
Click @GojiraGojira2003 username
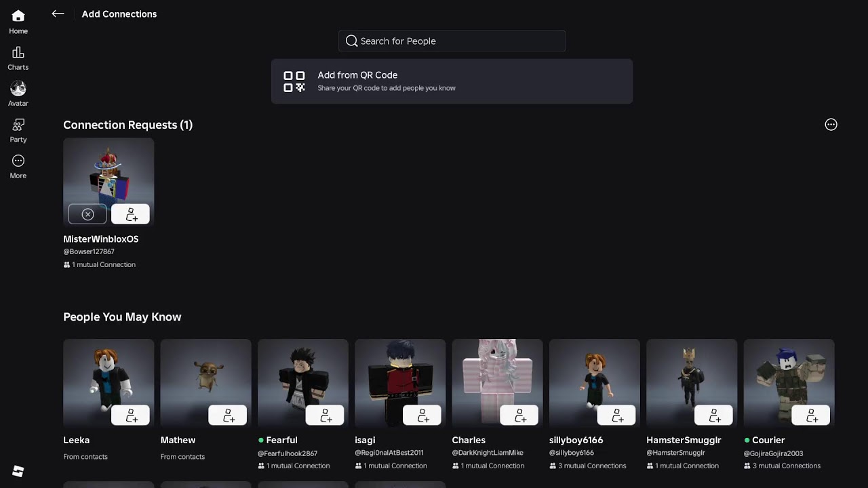[x=774, y=453]
